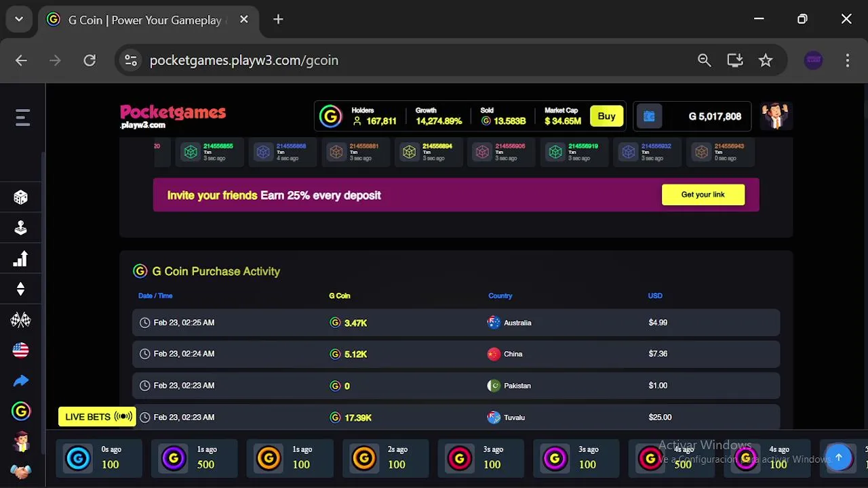Open the tab search dropdown arrow
868x488 pixels.
tap(19, 20)
